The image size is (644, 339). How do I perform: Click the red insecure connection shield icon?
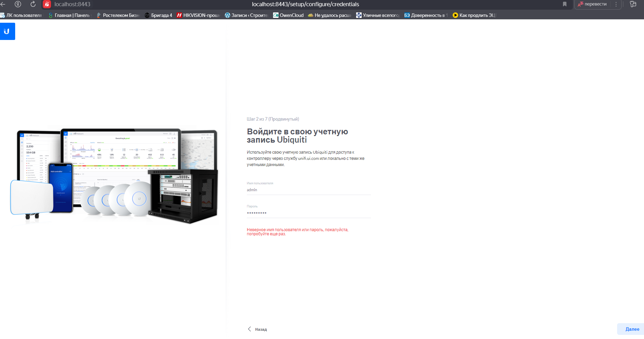pyautogui.click(x=47, y=4)
